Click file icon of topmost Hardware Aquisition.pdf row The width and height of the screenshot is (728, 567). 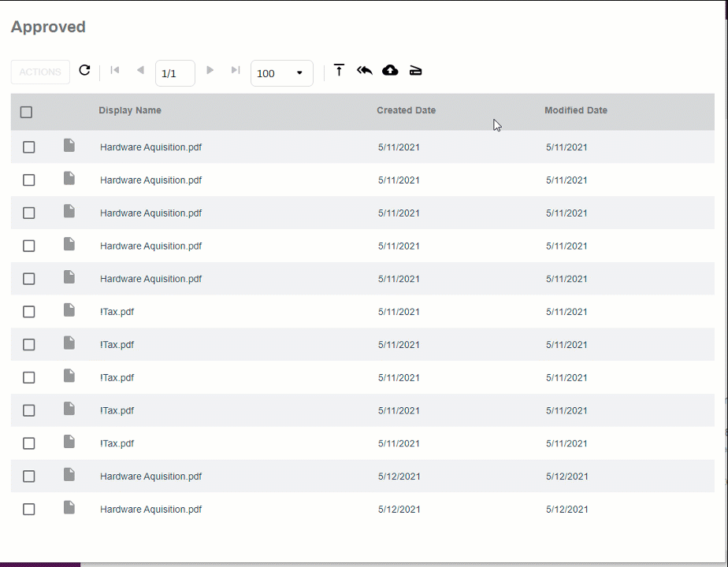[69, 145]
